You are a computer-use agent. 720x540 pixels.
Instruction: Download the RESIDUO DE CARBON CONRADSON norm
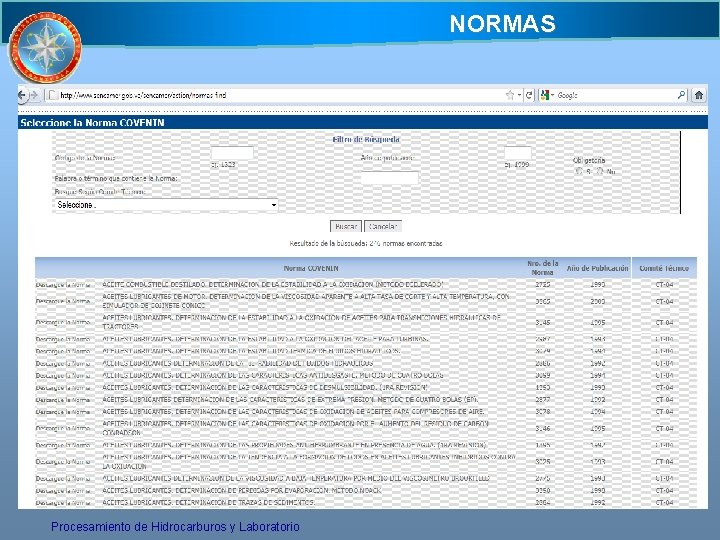pyautogui.click(x=63, y=428)
